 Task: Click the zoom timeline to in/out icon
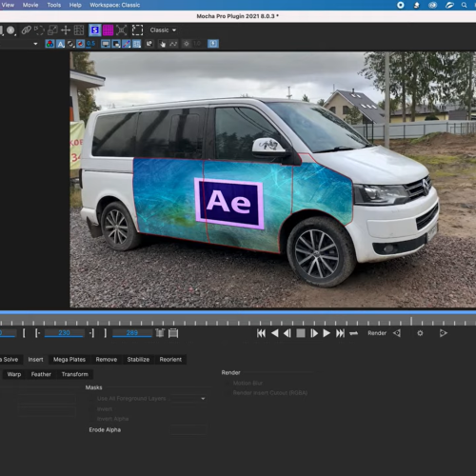pos(160,333)
